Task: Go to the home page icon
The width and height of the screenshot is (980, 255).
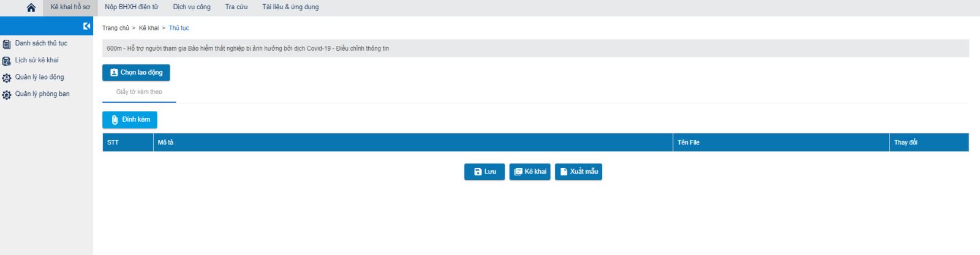Action: click(x=31, y=7)
